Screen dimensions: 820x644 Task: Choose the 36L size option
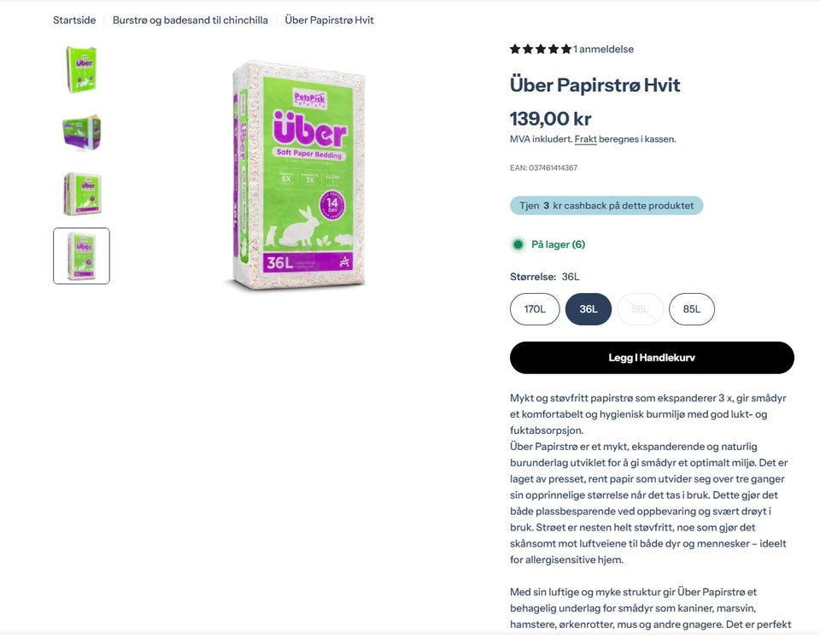[x=589, y=309]
